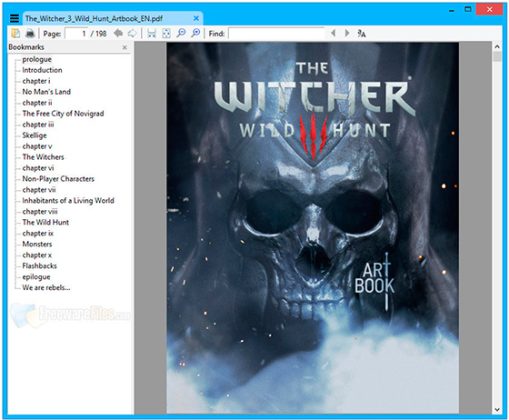Screen dimensions: 509x420
Task: Click the Zoom In magnifier icon
Action: pyautogui.click(x=196, y=33)
